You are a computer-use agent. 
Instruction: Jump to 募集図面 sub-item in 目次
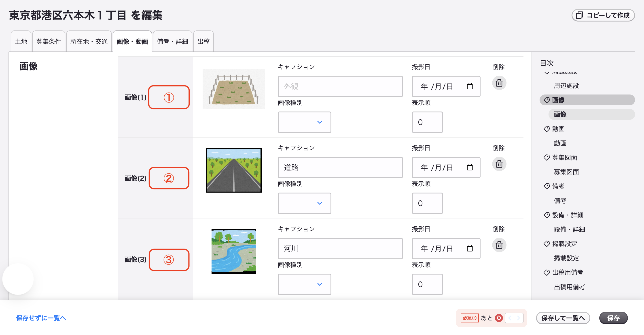(566, 172)
